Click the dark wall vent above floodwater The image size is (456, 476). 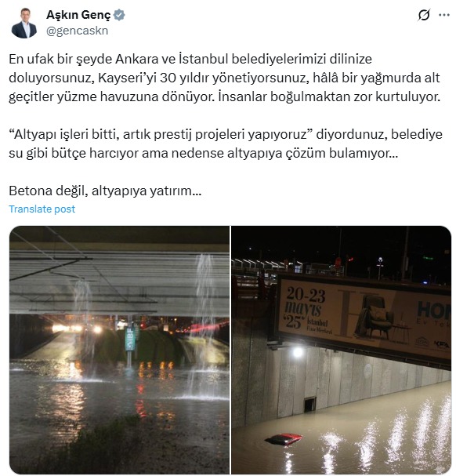click(310, 404)
